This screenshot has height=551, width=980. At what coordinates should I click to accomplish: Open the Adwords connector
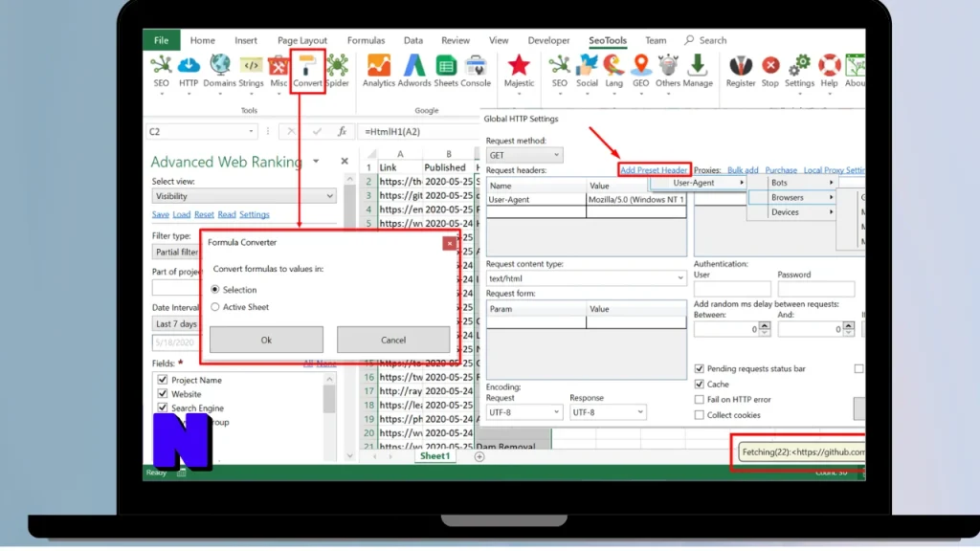click(413, 71)
